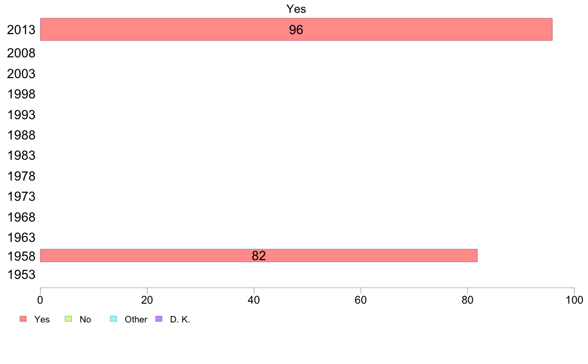
Task: Select the 2013 bar showing 96
Action: click(296, 29)
